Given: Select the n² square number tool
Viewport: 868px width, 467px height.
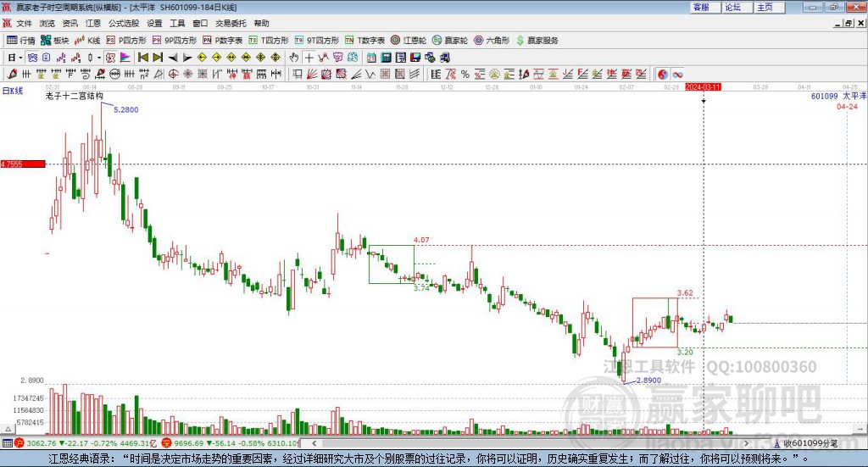Looking at the screenshot, I should click(x=144, y=74).
